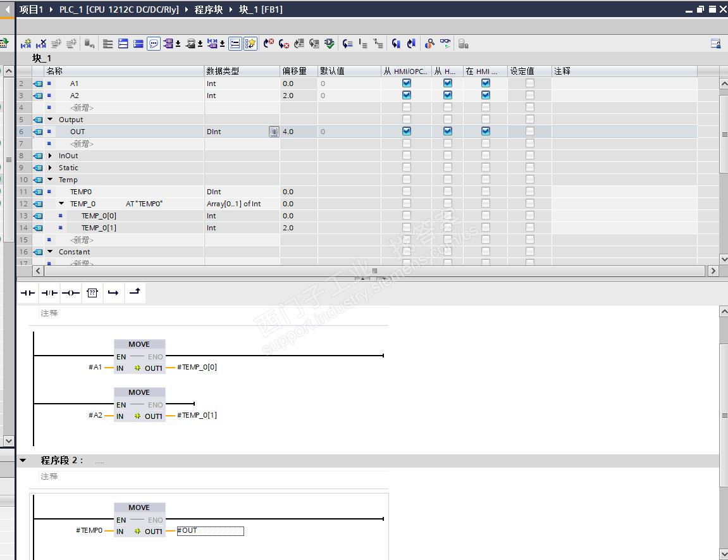728x560 pixels.
Task: Expand the InOut section
Action: 50,156
